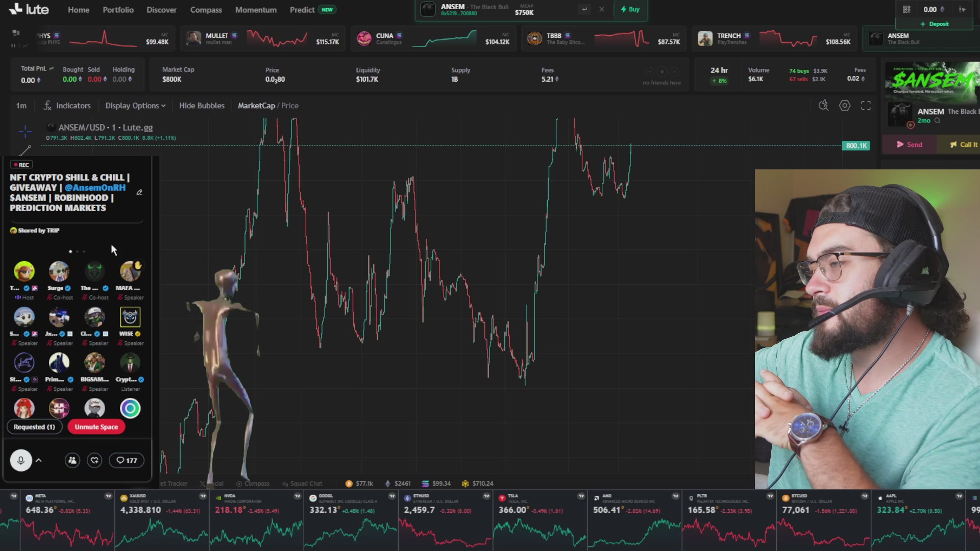
Task: Open the TRENCH token ticker card
Action: (774, 39)
